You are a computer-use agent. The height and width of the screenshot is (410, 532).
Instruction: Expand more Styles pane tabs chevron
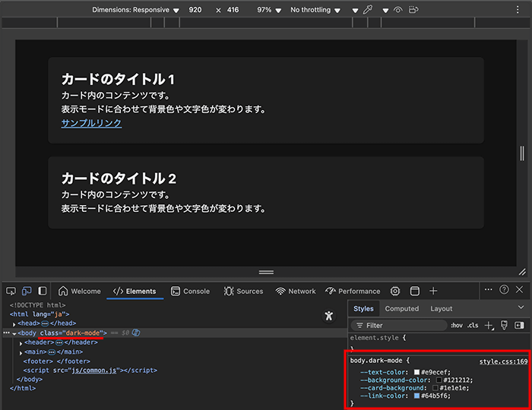point(521,307)
